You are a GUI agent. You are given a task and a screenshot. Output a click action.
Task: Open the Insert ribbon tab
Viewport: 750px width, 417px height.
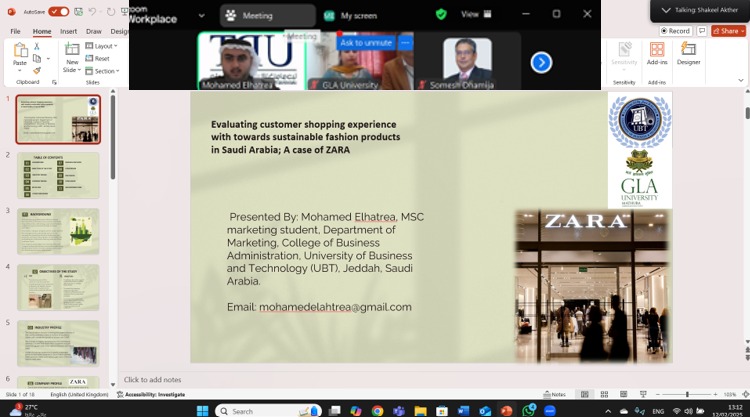(x=68, y=31)
